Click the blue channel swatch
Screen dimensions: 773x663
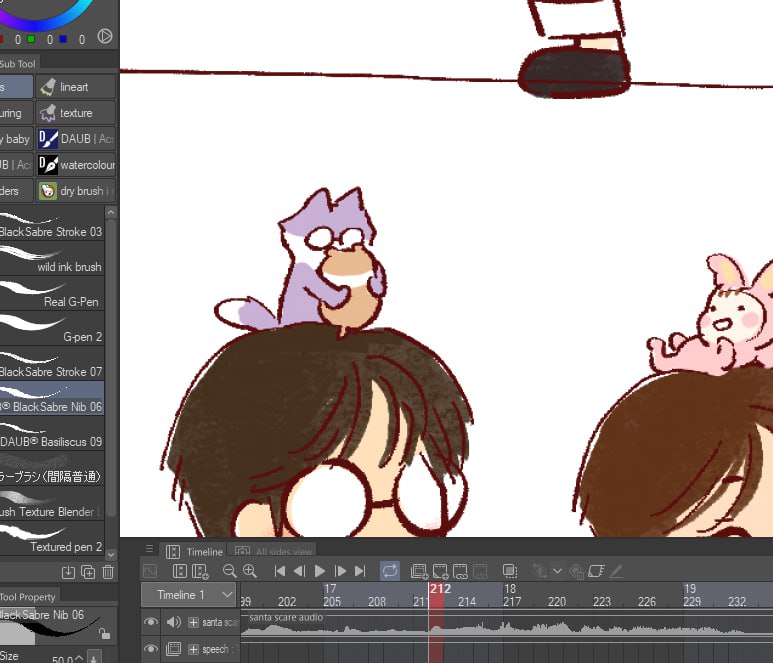coord(63,39)
